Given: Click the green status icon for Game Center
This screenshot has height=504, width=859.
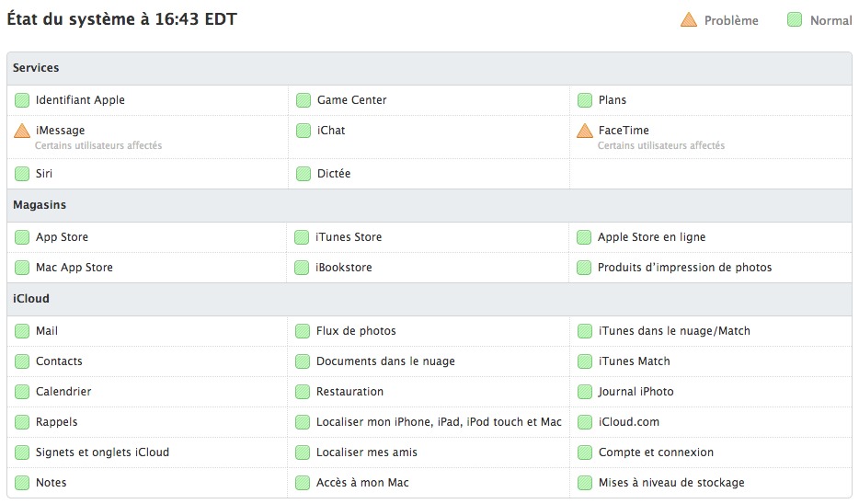Looking at the screenshot, I should click(x=303, y=100).
